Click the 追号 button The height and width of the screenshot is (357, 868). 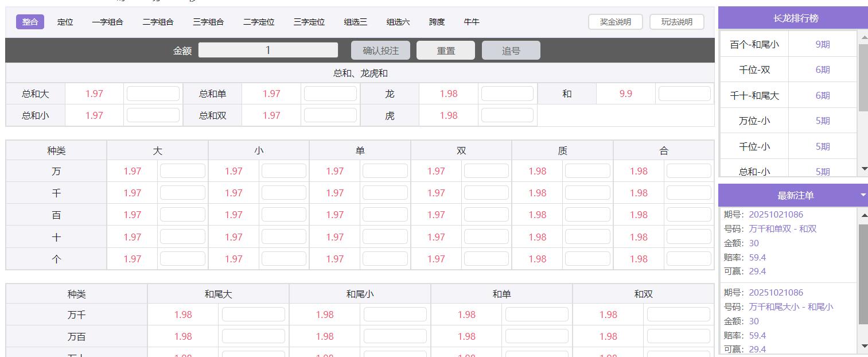(x=510, y=50)
